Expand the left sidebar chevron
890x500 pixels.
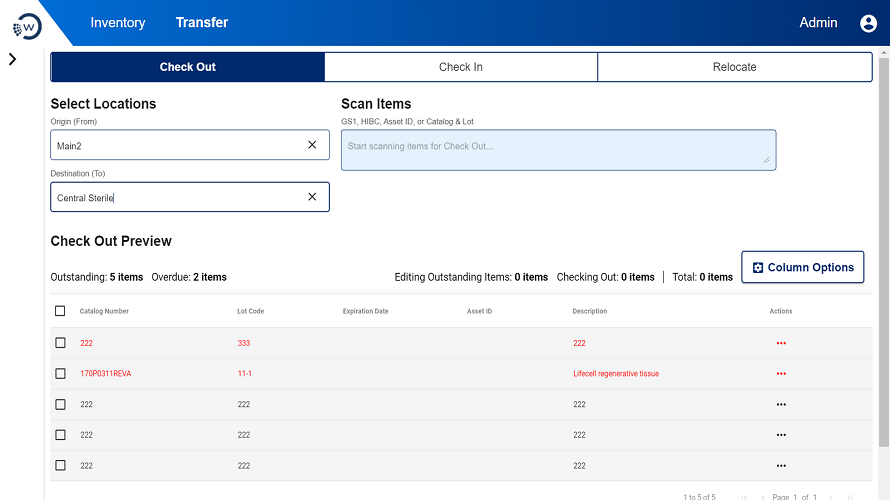12,59
